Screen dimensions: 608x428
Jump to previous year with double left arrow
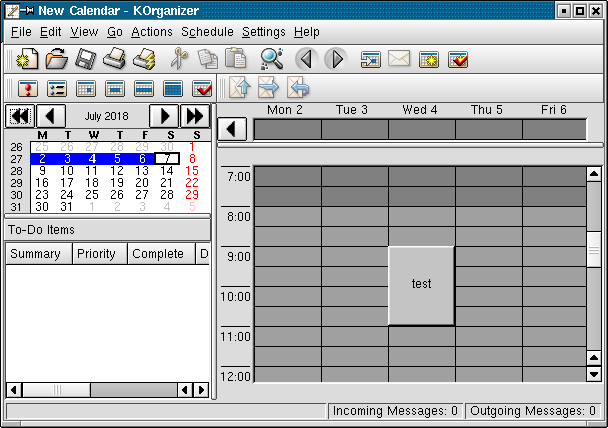pos(20,116)
